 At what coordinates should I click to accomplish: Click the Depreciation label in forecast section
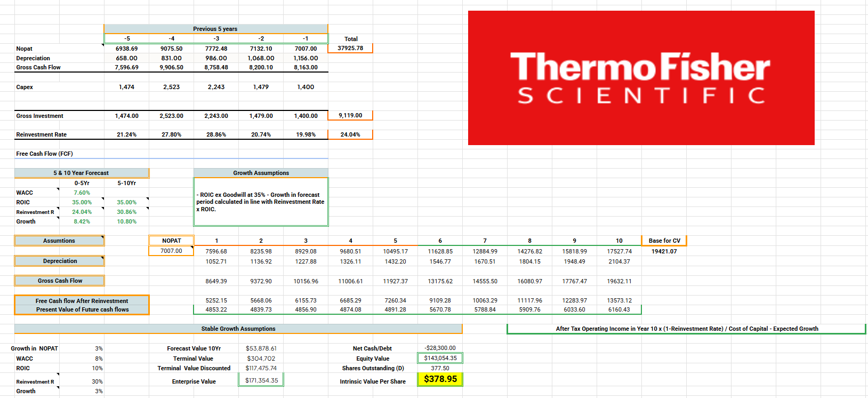[60, 261]
